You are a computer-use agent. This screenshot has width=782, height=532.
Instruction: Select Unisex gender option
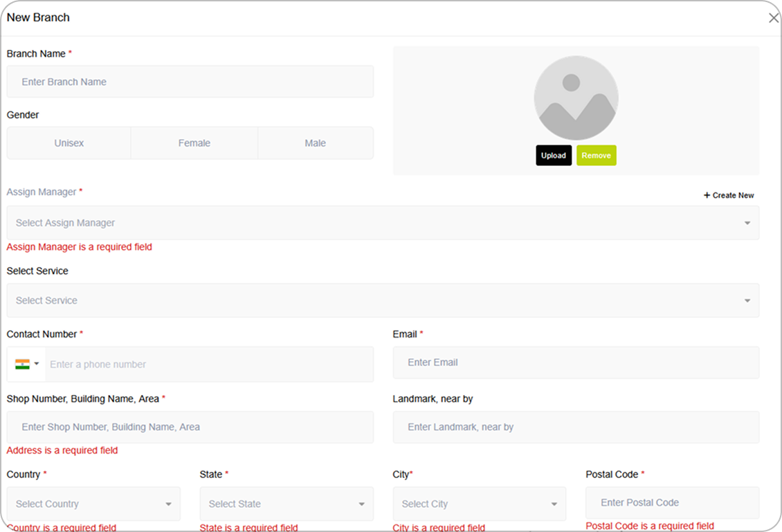69,143
